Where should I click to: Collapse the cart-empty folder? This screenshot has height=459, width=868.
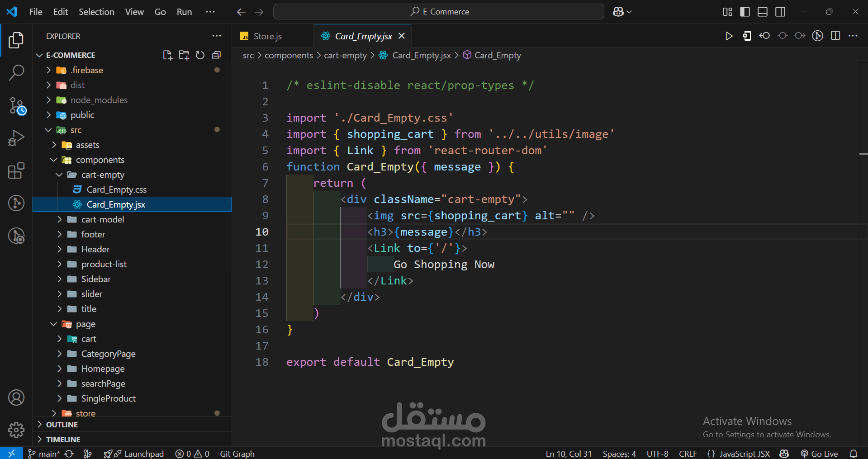pyautogui.click(x=132, y=175)
